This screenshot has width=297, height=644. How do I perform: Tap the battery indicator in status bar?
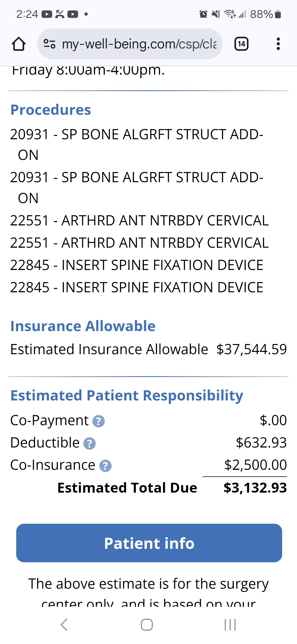tap(278, 14)
